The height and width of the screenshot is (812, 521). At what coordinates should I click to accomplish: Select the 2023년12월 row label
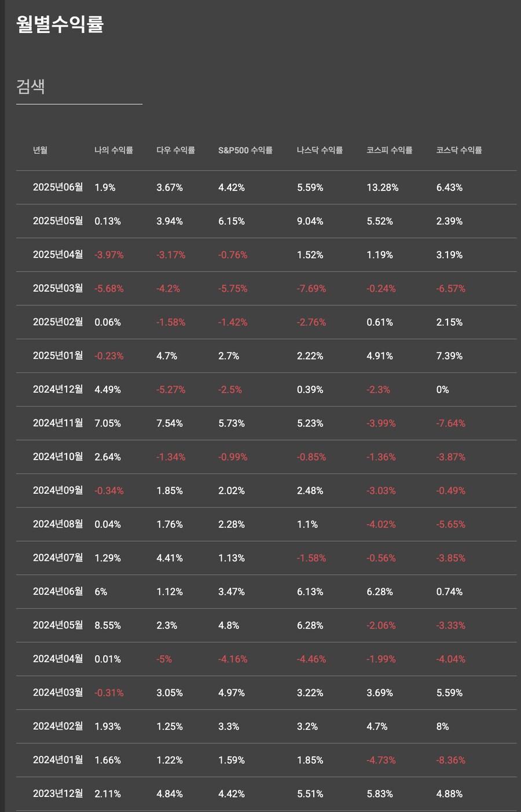[x=58, y=793]
